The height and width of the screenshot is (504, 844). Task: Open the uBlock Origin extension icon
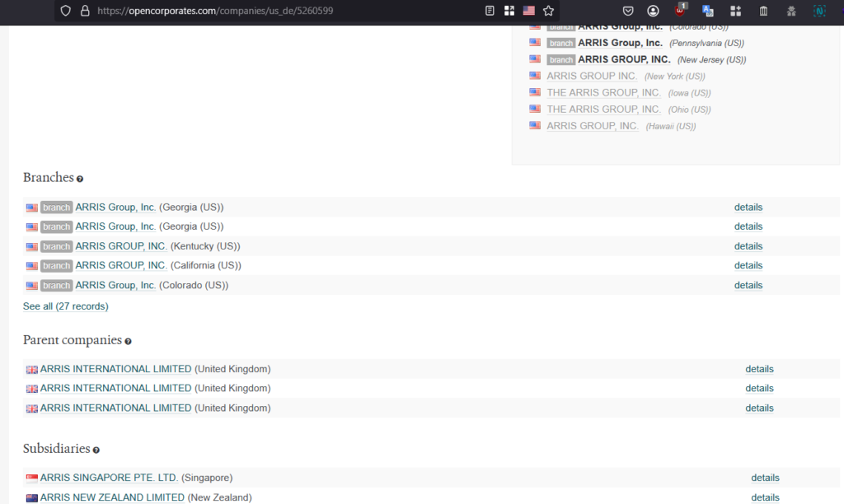(x=681, y=10)
